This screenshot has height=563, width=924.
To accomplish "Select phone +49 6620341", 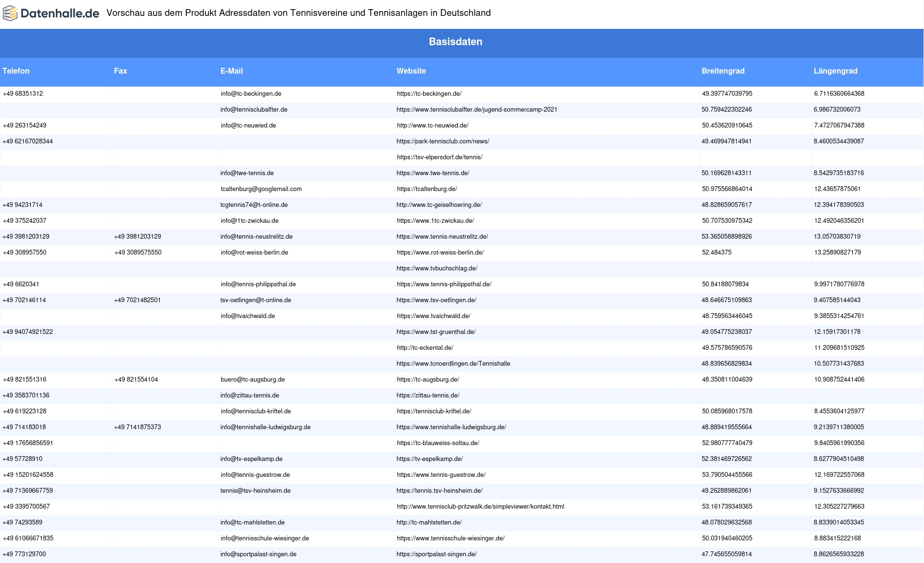I will coord(21,284).
